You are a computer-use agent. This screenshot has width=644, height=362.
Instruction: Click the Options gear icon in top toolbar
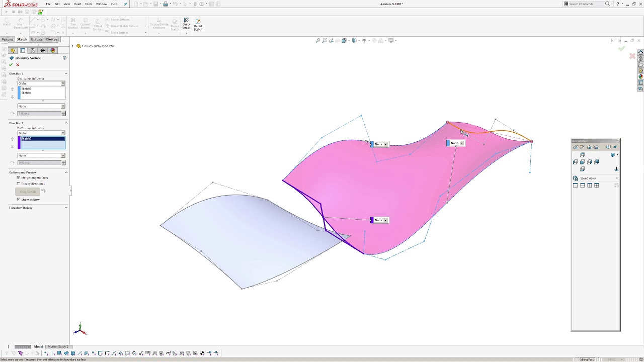pos(201,4)
